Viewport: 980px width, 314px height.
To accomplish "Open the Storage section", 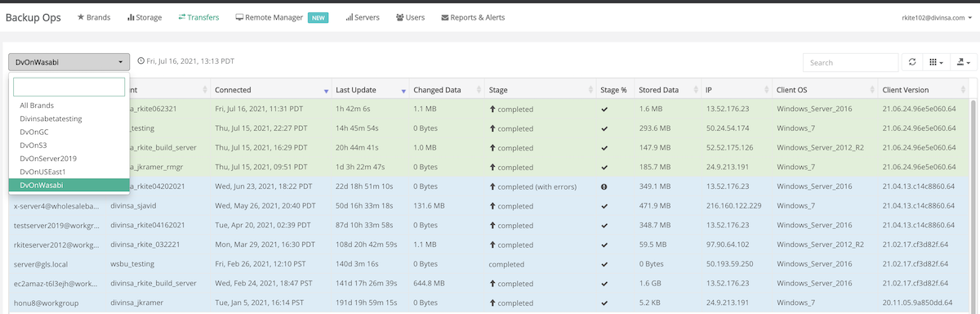I will point(145,17).
